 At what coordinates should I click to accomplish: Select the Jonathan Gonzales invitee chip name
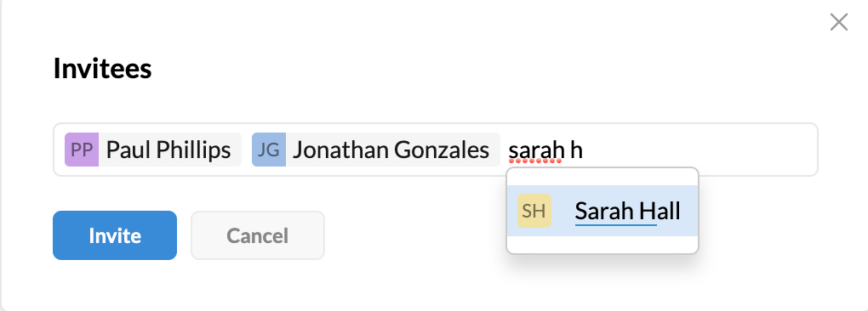391,150
